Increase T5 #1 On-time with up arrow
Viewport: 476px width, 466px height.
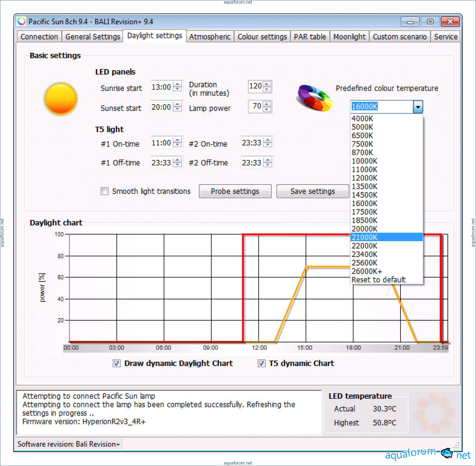[178, 140]
